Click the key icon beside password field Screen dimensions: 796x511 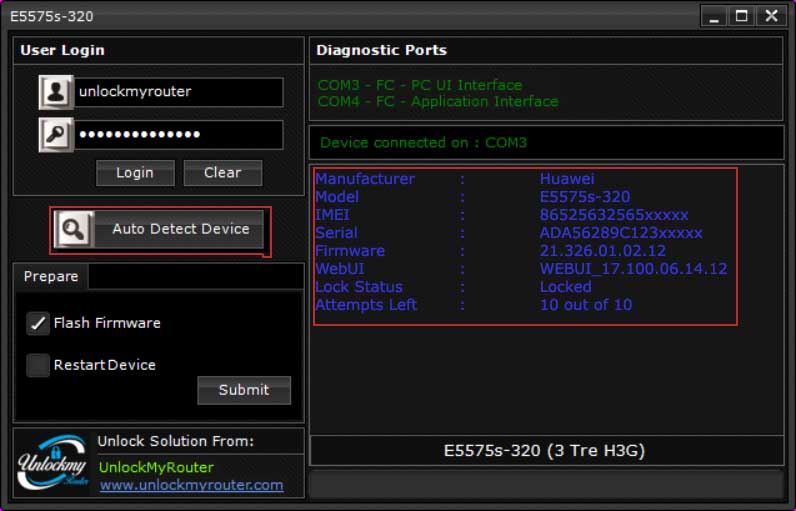56,134
